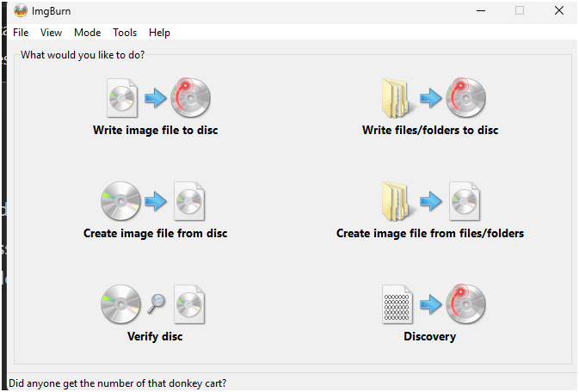Viewport: 579px width, 392px height.
Task: Pick the 'Create image file from disc' label
Action: coord(156,233)
